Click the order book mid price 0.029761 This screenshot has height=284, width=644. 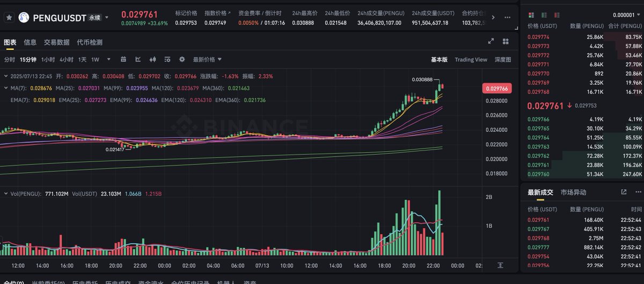[545, 106]
